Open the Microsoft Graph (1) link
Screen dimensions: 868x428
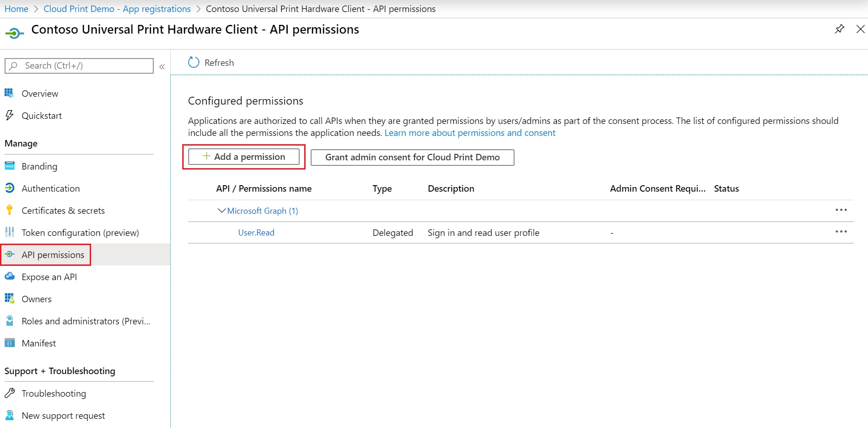pos(262,211)
